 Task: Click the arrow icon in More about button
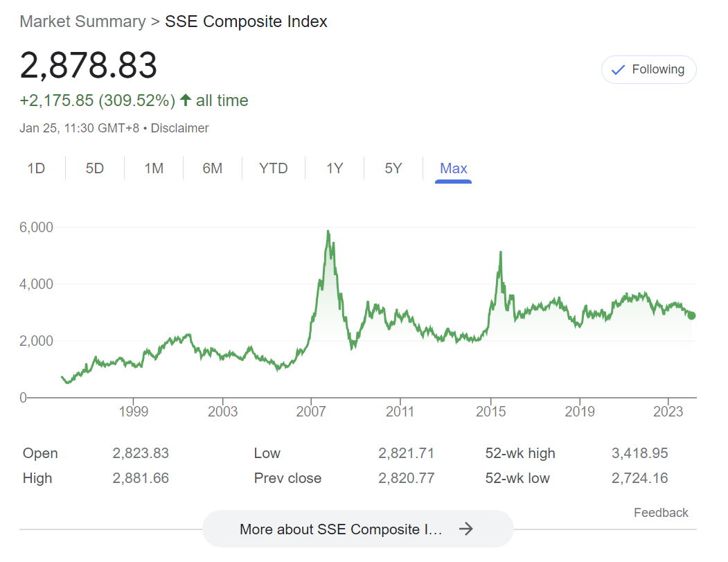click(465, 529)
